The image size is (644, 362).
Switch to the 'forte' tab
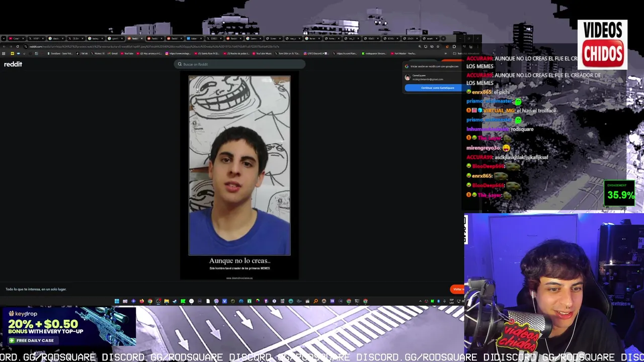coord(333,38)
